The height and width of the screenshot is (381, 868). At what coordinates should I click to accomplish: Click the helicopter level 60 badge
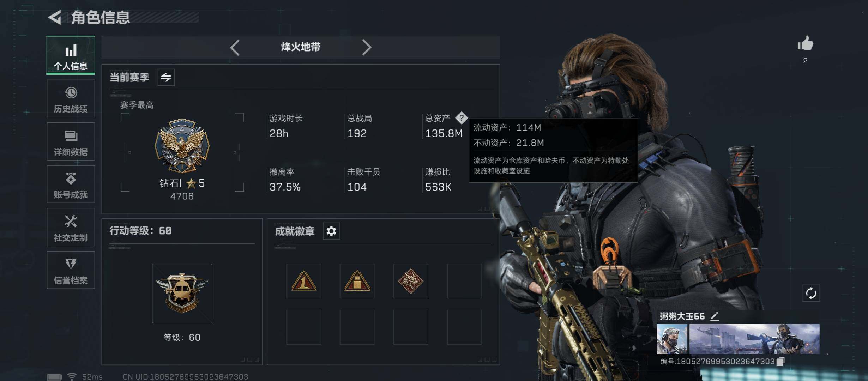click(x=182, y=294)
